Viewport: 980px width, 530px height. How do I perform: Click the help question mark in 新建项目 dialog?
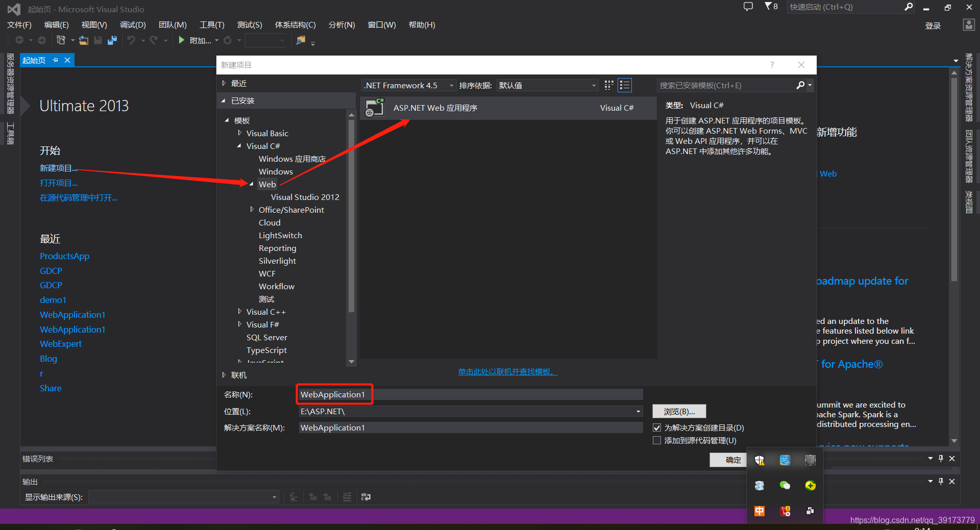[x=772, y=65]
